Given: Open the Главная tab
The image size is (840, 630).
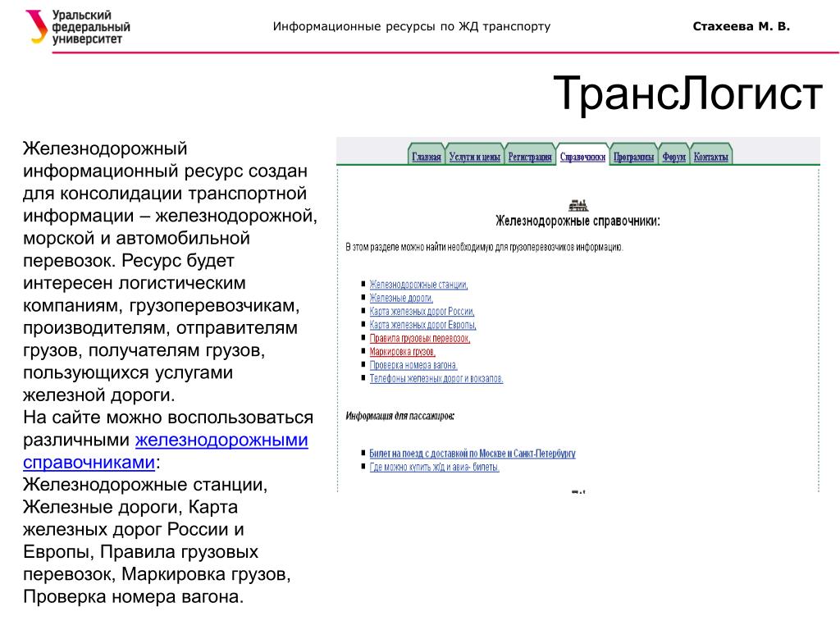Looking at the screenshot, I should point(427,156).
